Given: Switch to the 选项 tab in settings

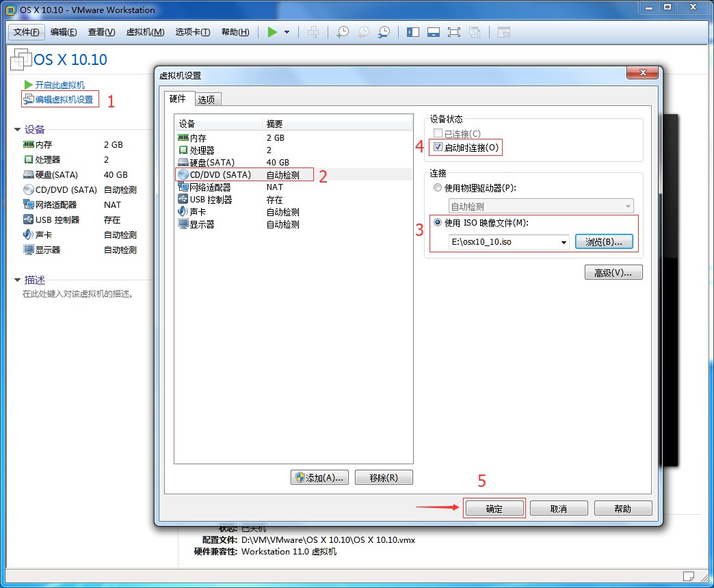Looking at the screenshot, I should tap(207, 98).
